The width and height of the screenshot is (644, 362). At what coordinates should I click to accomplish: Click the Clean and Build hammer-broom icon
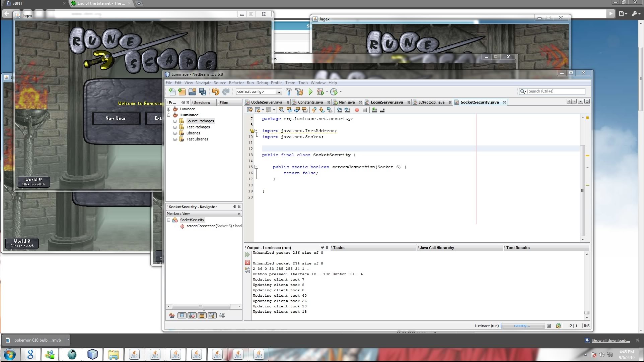pyautogui.click(x=299, y=92)
